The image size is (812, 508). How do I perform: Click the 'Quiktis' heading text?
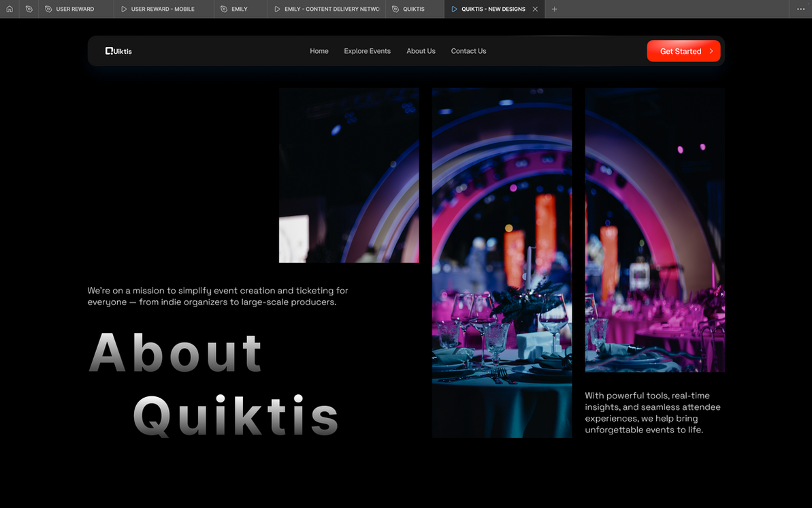(236, 416)
